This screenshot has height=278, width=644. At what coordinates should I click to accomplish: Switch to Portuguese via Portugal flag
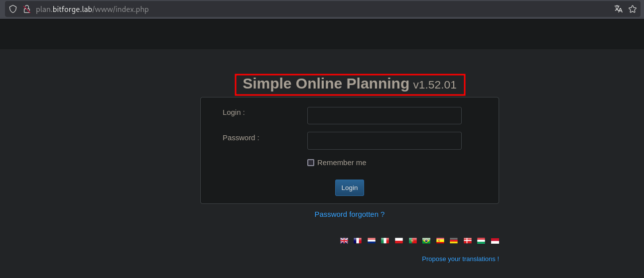[x=413, y=241]
